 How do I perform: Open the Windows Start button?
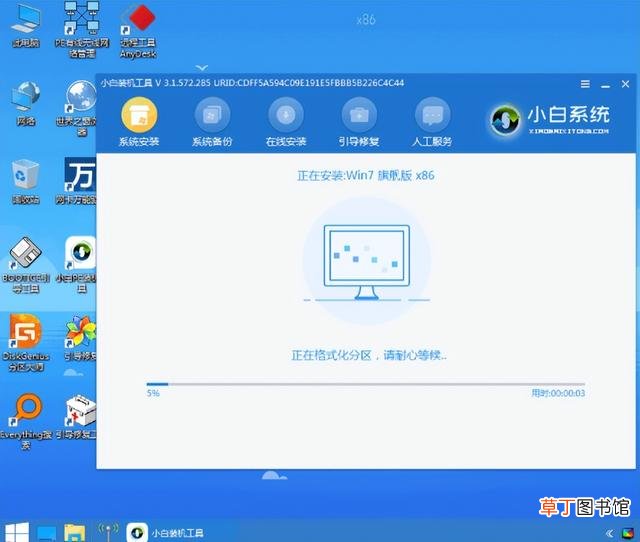coord(16,533)
